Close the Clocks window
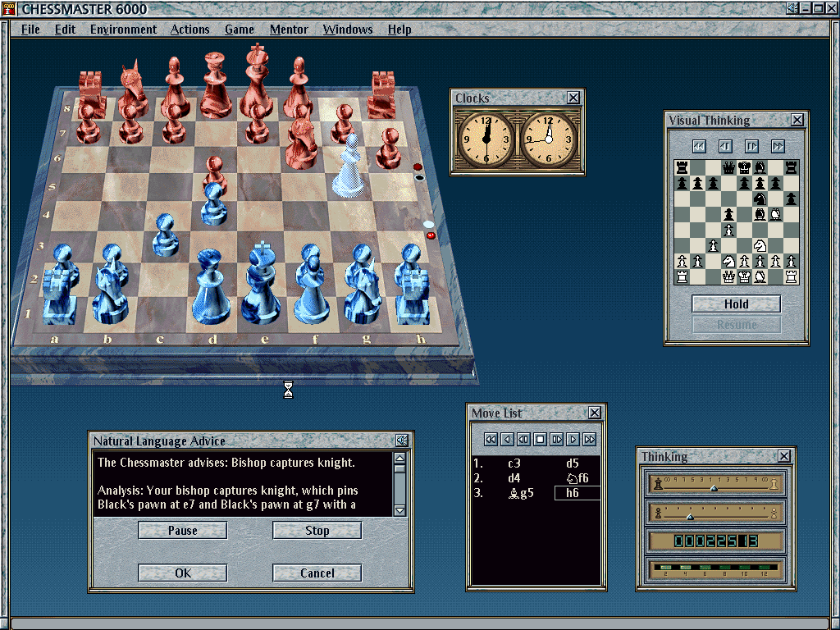The width and height of the screenshot is (840, 630). (x=573, y=98)
